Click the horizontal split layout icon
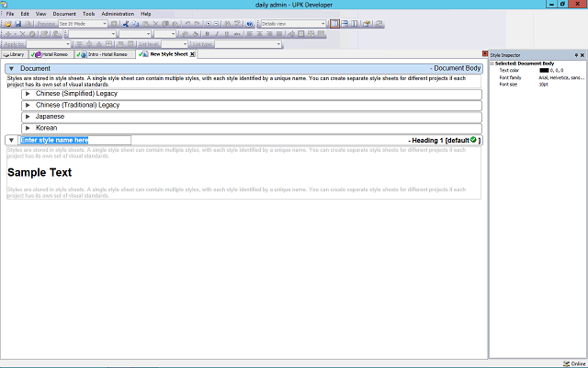 coord(345,23)
